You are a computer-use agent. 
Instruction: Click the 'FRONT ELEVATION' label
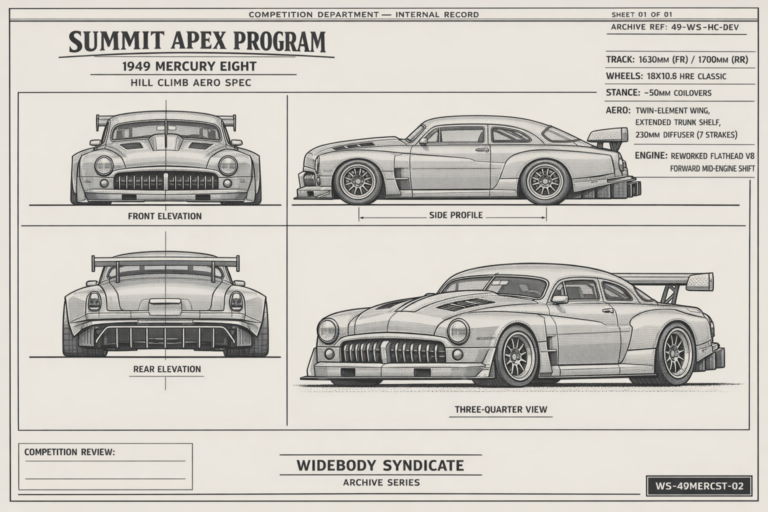pos(165,216)
